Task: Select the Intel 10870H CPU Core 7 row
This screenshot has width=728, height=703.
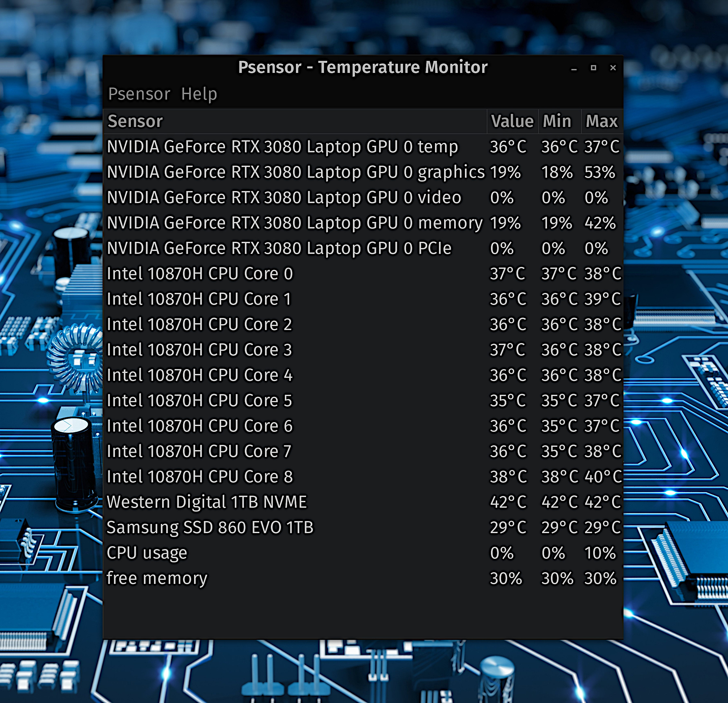Action: (x=363, y=451)
